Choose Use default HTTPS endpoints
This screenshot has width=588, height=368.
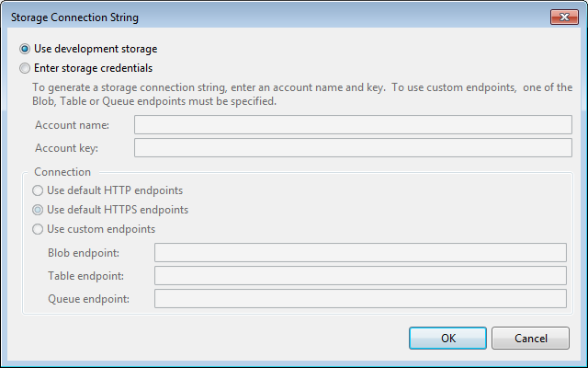(x=38, y=210)
